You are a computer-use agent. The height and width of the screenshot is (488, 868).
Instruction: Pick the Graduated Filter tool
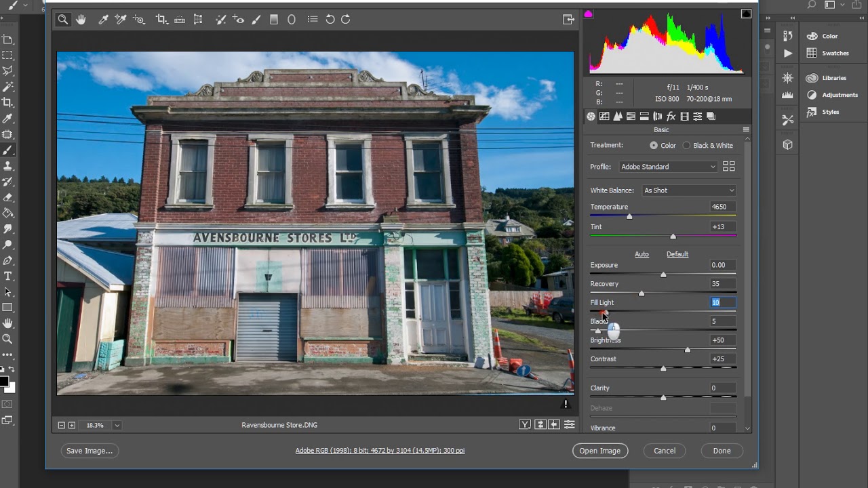[x=274, y=20]
